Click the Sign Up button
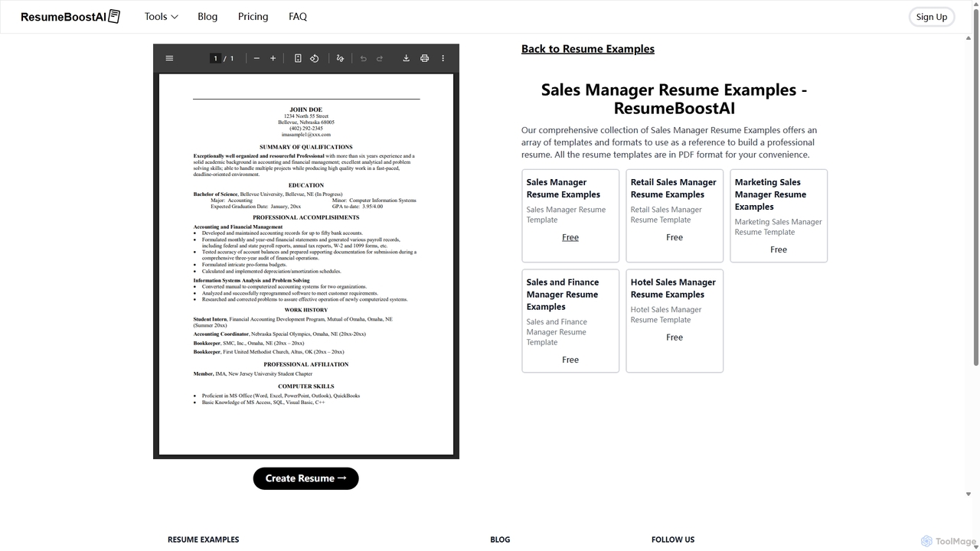Image resolution: width=980 pixels, height=551 pixels. click(x=932, y=17)
